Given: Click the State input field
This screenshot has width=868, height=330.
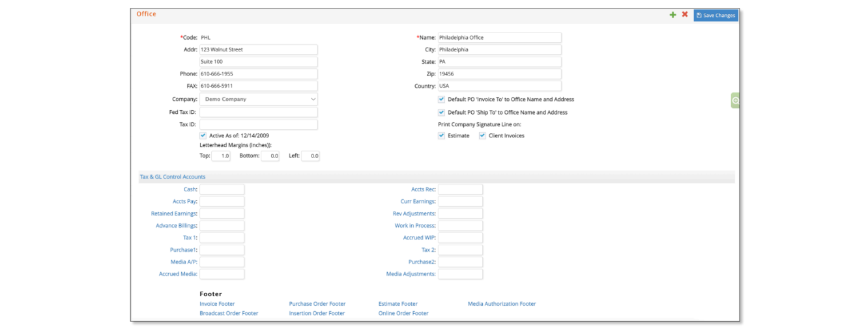Looking at the screenshot, I should 499,62.
